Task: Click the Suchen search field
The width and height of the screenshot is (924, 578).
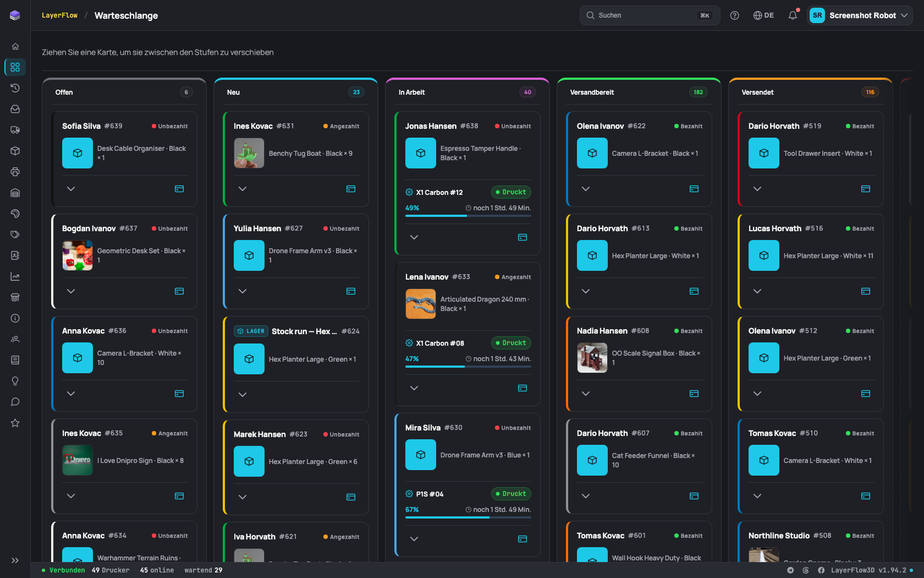Action: 650,15
